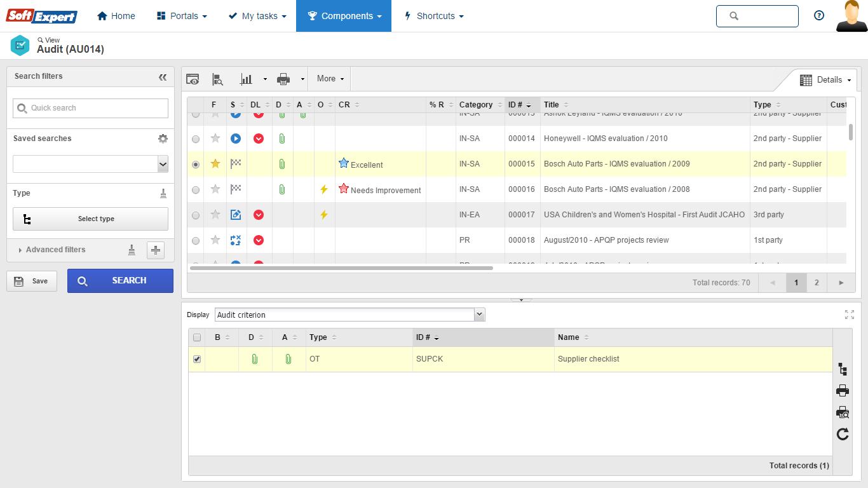The width and height of the screenshot is (868, 488).
Task: Select radio button for audit 000016
Action: (x=196, y=189)
